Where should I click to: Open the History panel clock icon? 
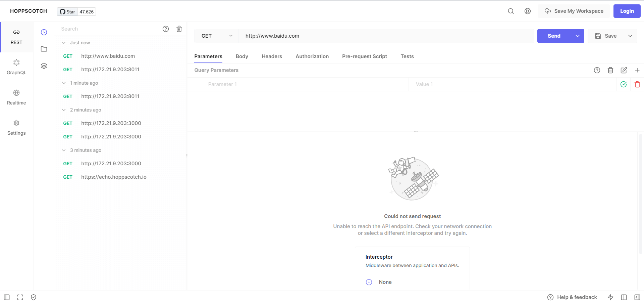tap(44, 32)
